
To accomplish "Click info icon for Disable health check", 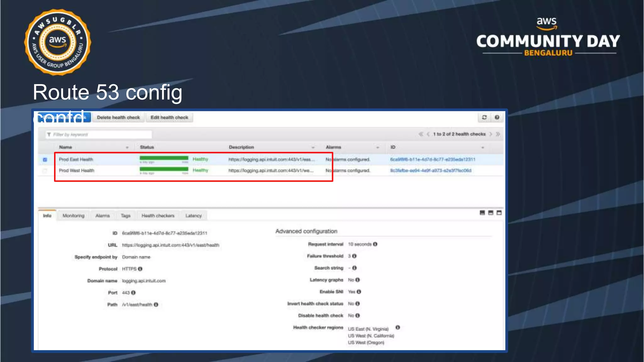I will (x=358, y=315).
